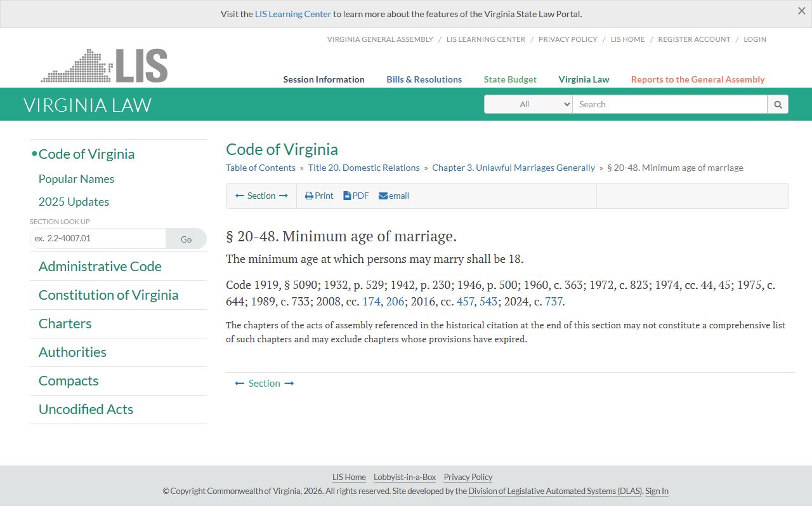Open the Table of Contents breadcrumb
Viewport: 812px width, 508px height.
261,168
